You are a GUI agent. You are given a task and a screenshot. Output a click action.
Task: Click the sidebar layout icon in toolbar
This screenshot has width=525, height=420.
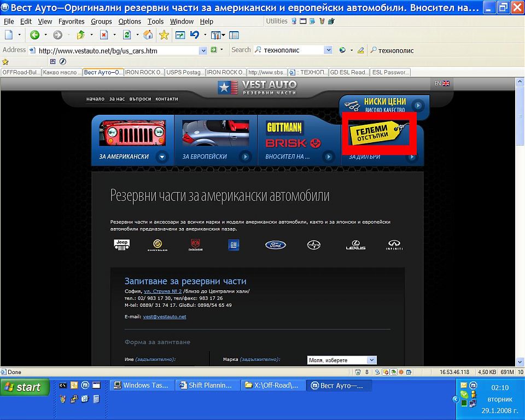click(234, 35)
